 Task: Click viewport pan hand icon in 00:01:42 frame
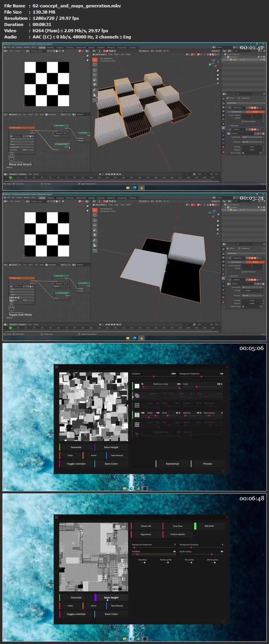click(x=218, y=75)
